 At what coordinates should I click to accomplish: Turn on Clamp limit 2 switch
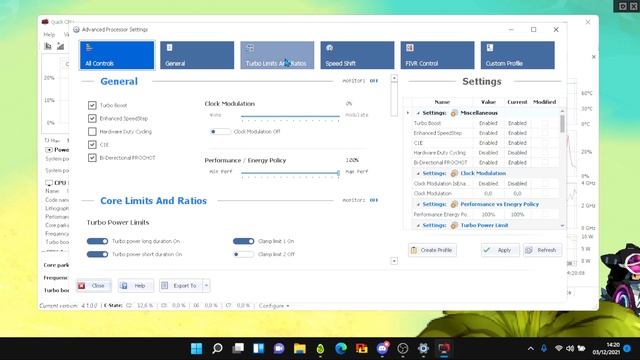[244, 254]
